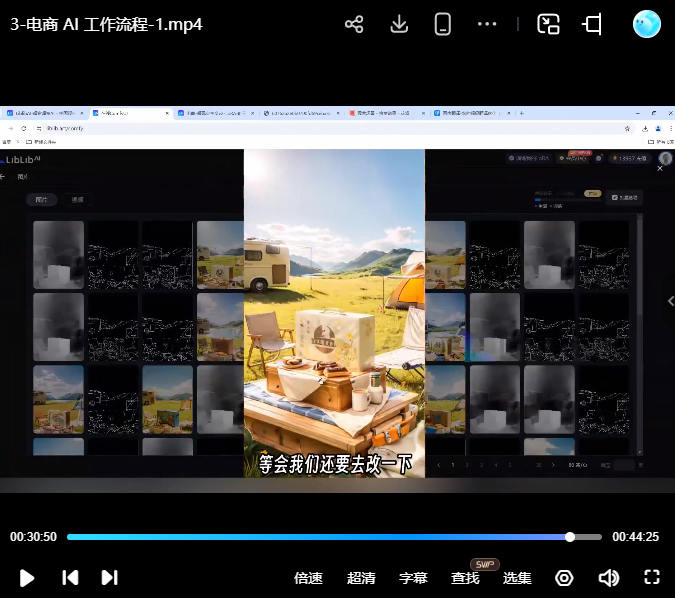Click the video progress bar handle
This screenshot has width=675, height=598.
tap(570, 537)
